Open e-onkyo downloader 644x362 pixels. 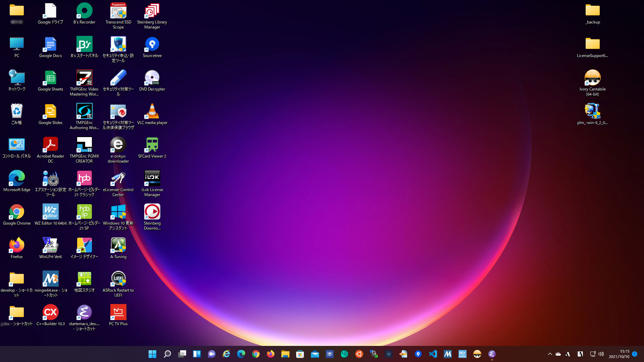pos(118,150)
